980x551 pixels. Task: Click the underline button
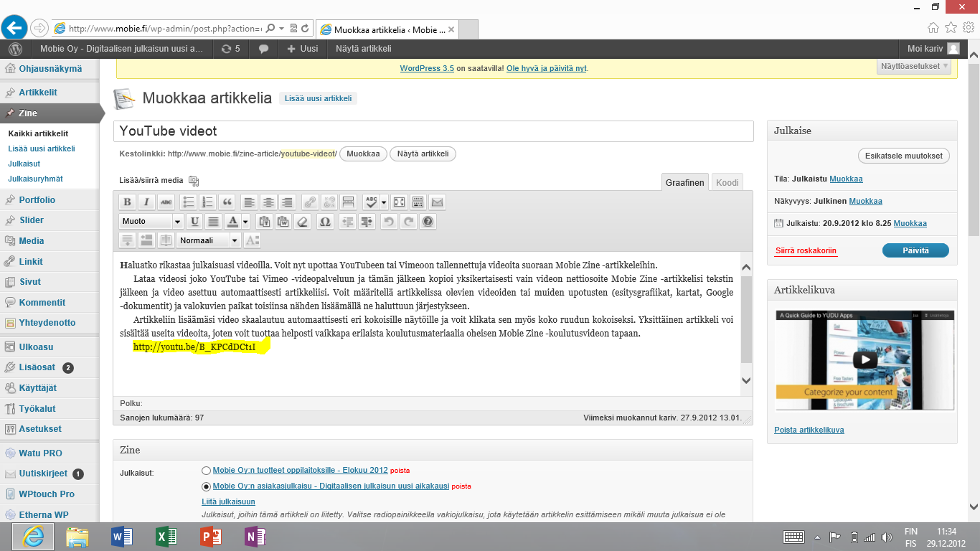tap(194, 222)
